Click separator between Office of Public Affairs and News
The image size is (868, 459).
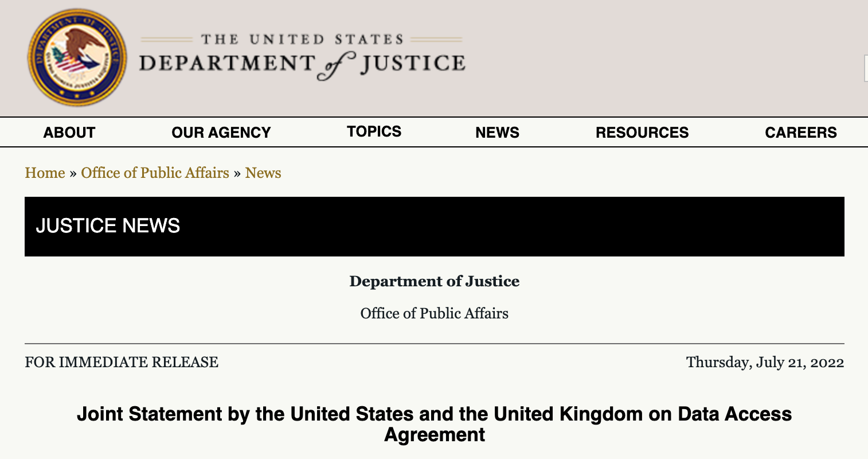tap(237, 173)
